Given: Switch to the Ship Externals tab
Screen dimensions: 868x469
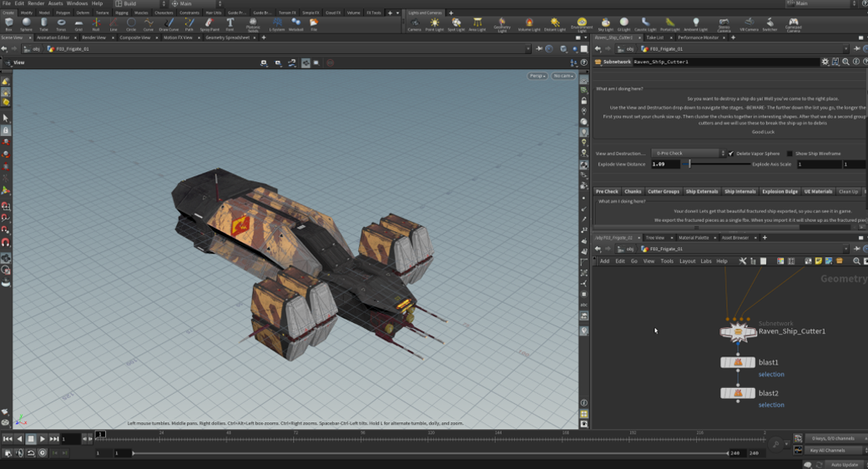Looking at the screenshot, I should pos(702,191).
